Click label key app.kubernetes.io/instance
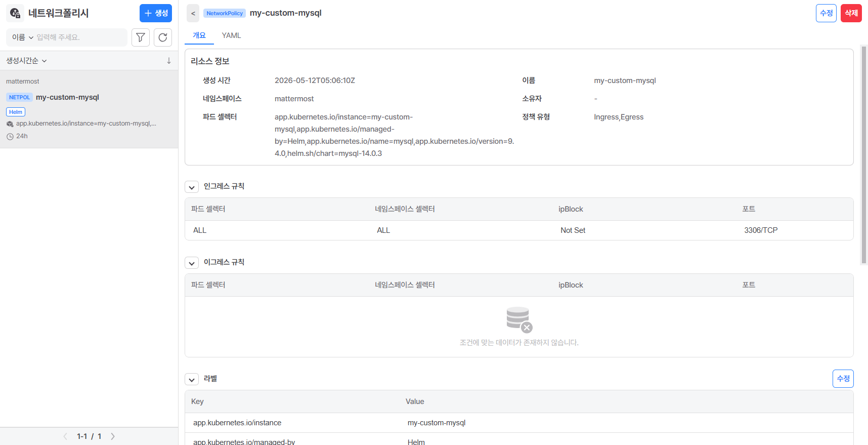Image resolution: width=868 pixels, height=445 pixels. [x=237, y=423]
